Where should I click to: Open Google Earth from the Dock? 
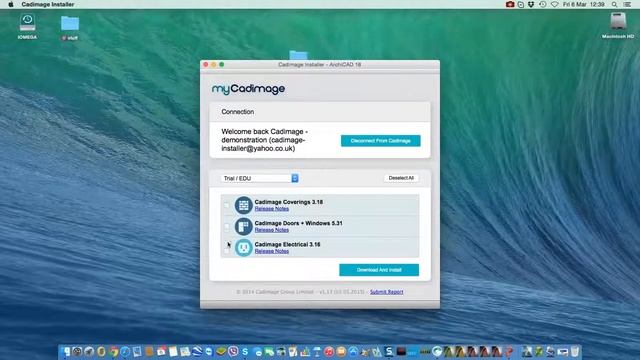tap(197, 351)
